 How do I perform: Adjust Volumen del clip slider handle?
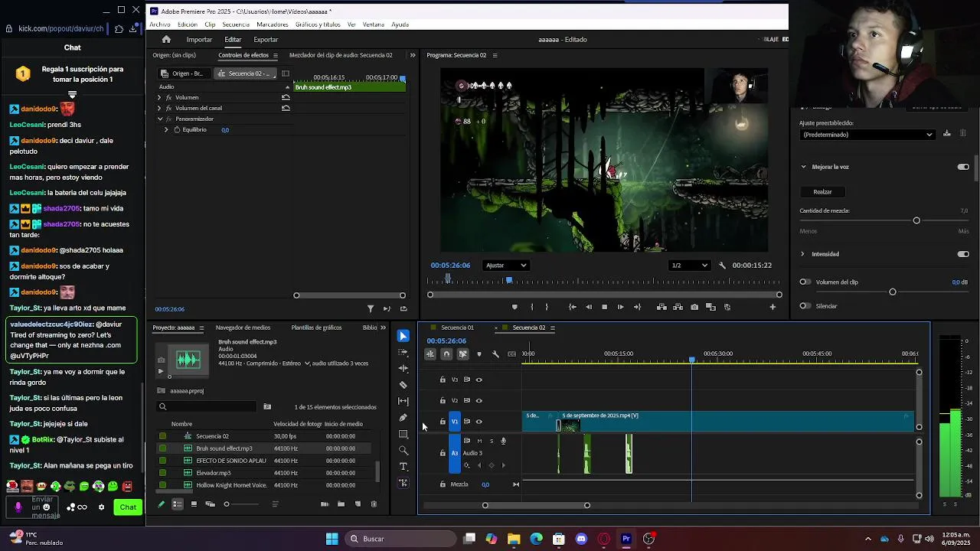tap(893, 292)
